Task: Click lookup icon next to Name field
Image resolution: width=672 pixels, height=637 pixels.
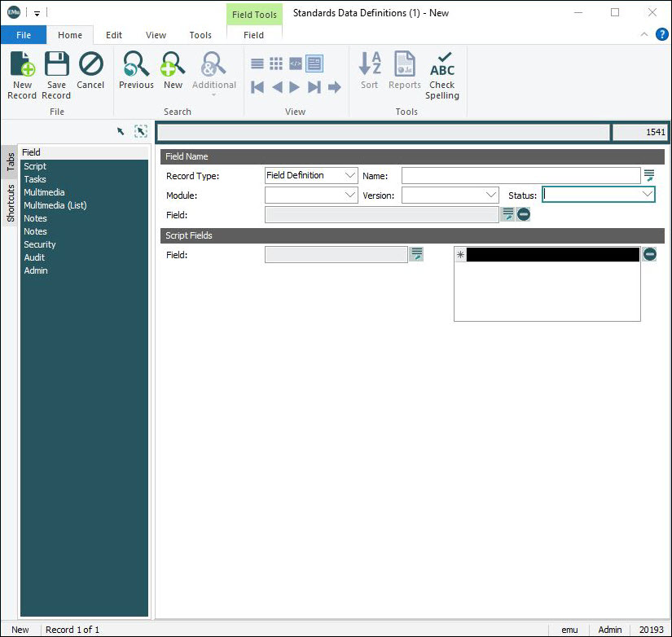Action: pos(649,175)
